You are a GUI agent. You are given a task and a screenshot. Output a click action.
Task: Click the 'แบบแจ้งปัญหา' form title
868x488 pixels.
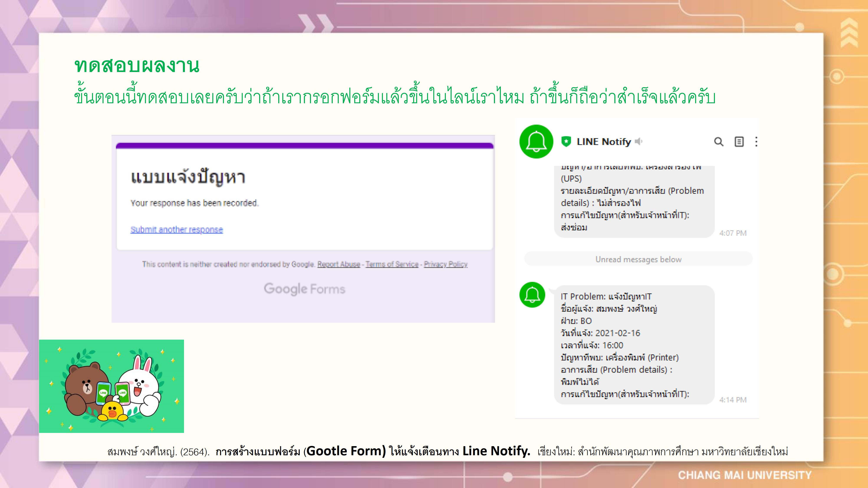click(188, 177)
